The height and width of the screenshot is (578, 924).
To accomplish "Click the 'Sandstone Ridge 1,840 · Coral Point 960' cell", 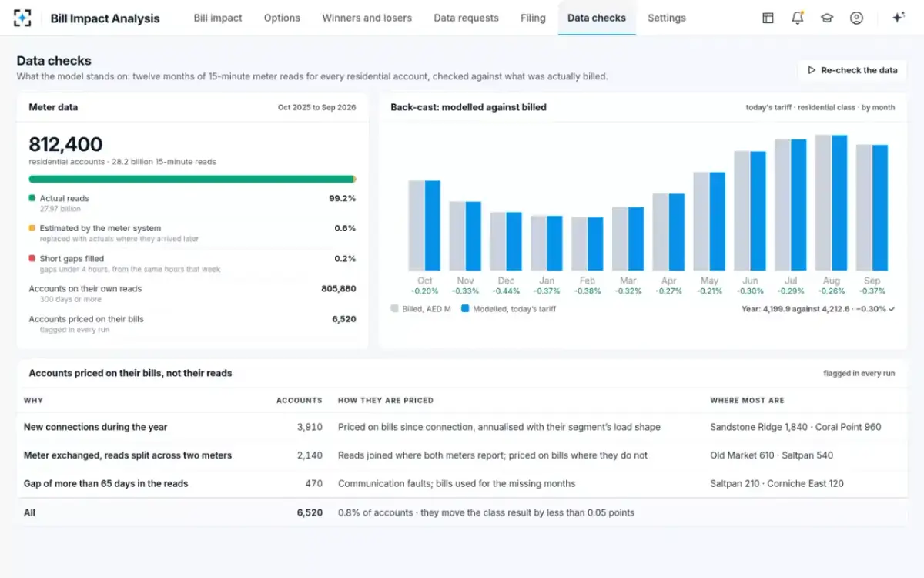I will [x=795, y=427].
